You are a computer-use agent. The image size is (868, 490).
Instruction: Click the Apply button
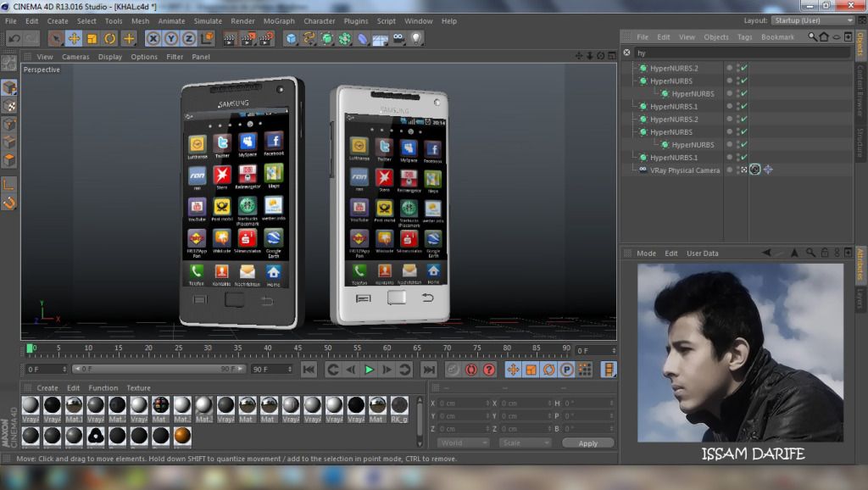click(x=588, y=443)
